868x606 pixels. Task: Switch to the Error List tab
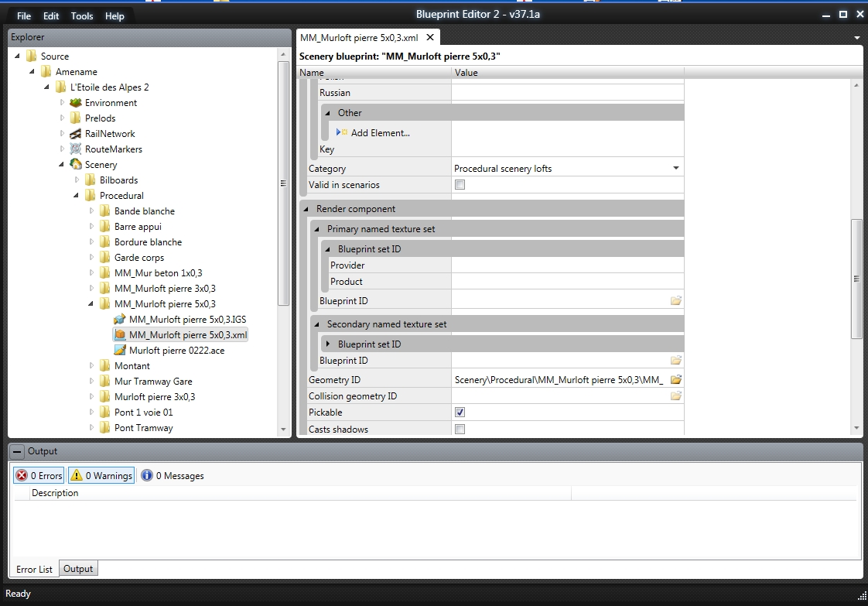click(34, 569)
